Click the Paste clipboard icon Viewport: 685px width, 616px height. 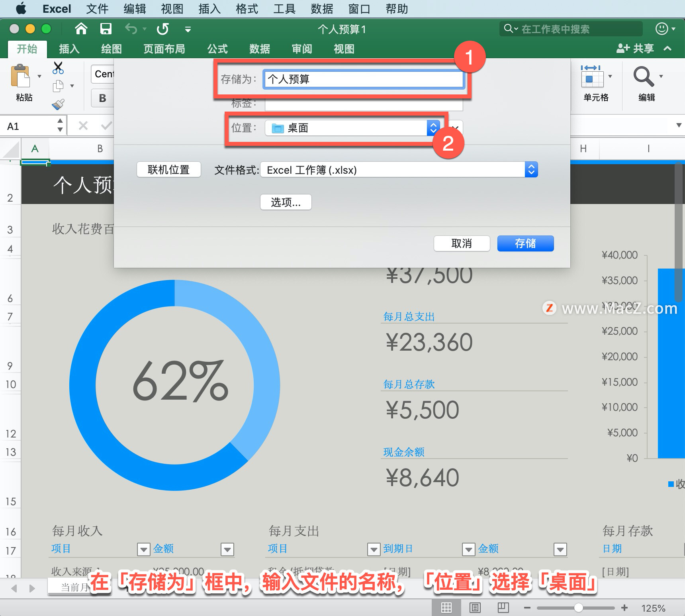click(x=20, y=76)
